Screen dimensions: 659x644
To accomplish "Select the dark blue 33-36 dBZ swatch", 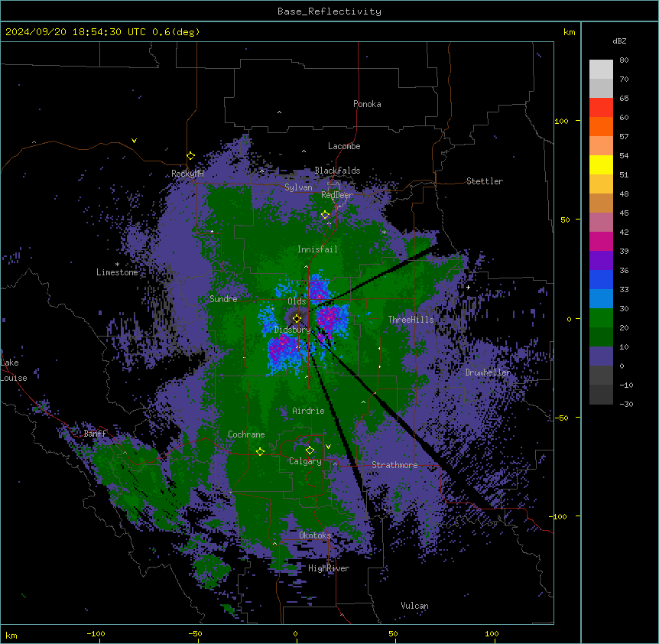I will click(x=601, y=279).
